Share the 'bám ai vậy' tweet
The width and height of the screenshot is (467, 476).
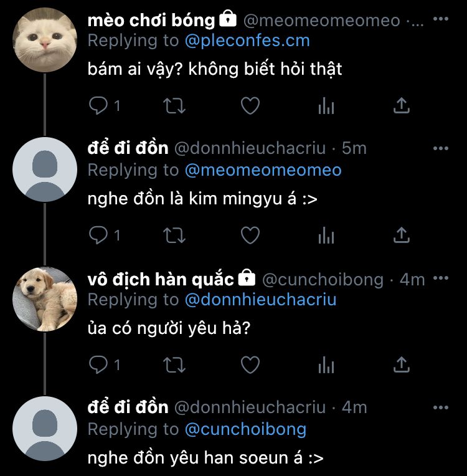(x=402, y=105)
